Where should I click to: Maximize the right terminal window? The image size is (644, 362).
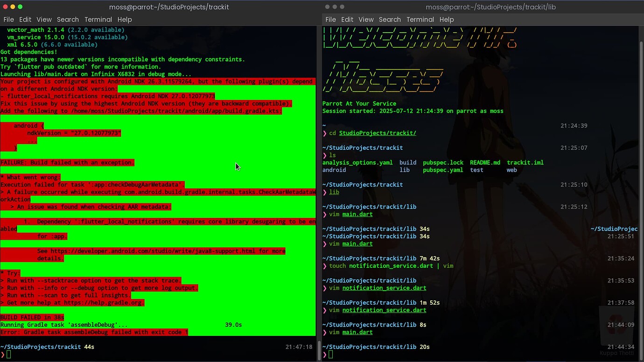[342, 7]
